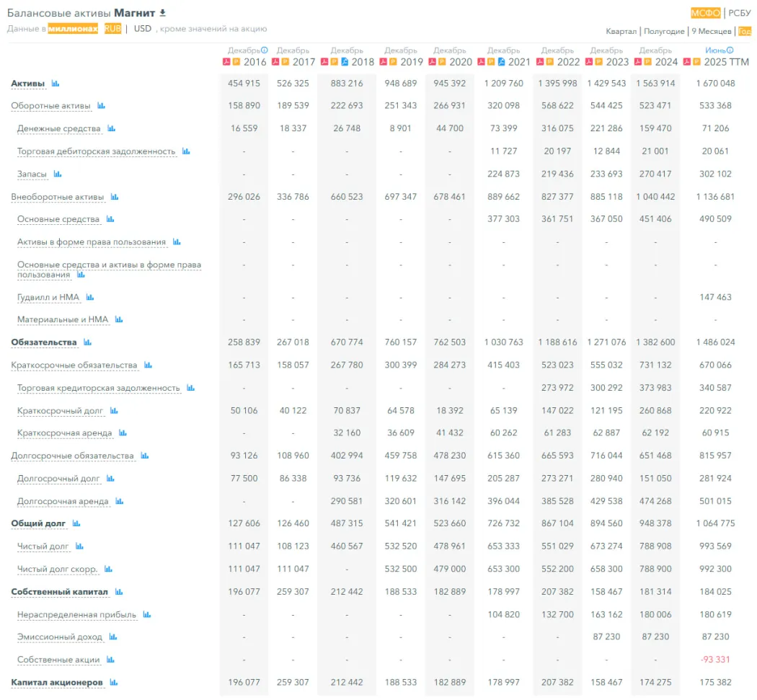Select the Полугодие period tab
The width and height of the screenshot is (757, 700).
click(664, 32)
